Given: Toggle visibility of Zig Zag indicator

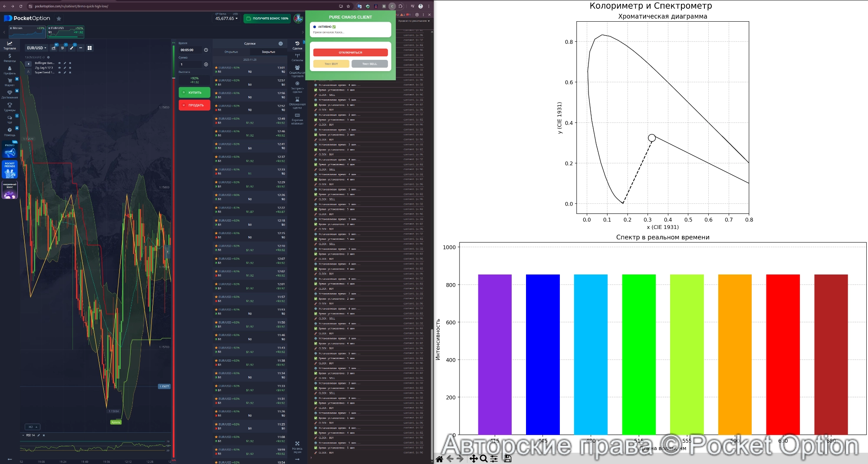Looking at the screenshot, I should pyautogui.click(x=59, y=68).
